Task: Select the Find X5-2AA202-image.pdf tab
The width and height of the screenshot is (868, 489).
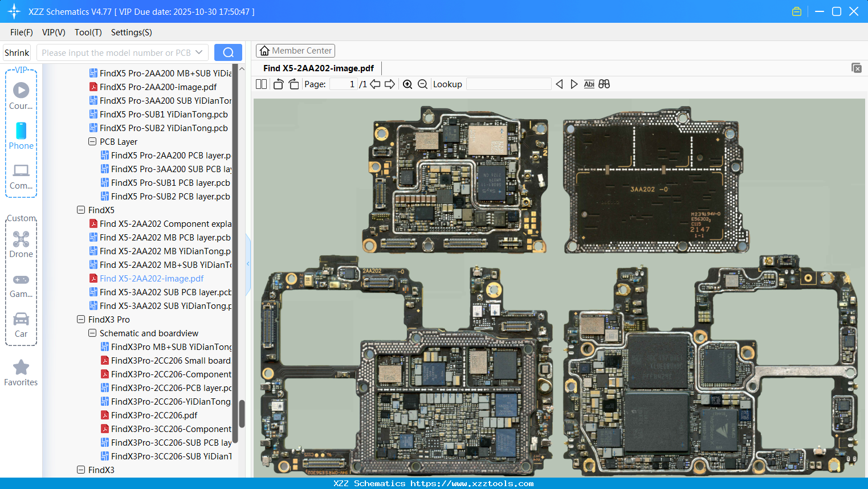Action: point(319,68)
